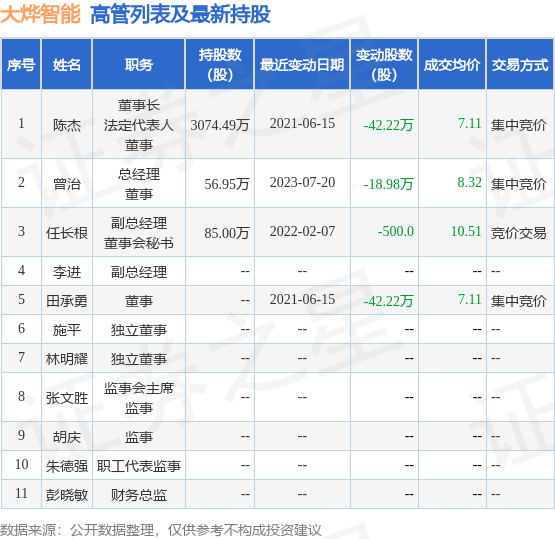Select the 变动股数(股) column header
555x539 pixels.
click(x=384, y=65)
